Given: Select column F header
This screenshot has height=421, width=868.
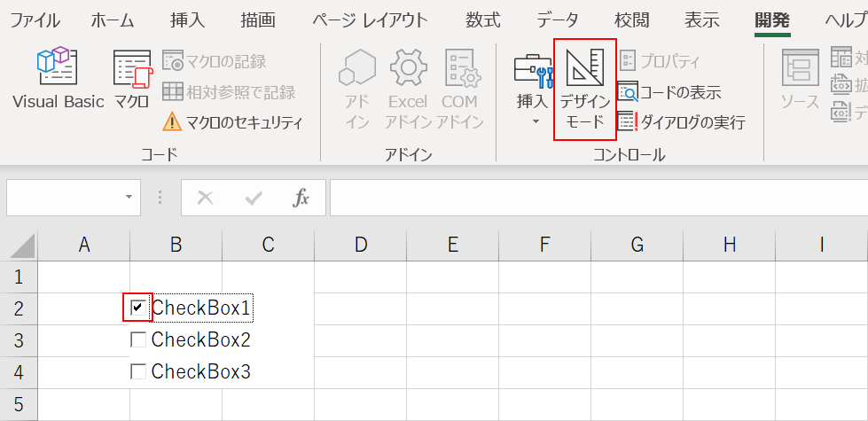Looking at the screenshot, I should point(544,246).
